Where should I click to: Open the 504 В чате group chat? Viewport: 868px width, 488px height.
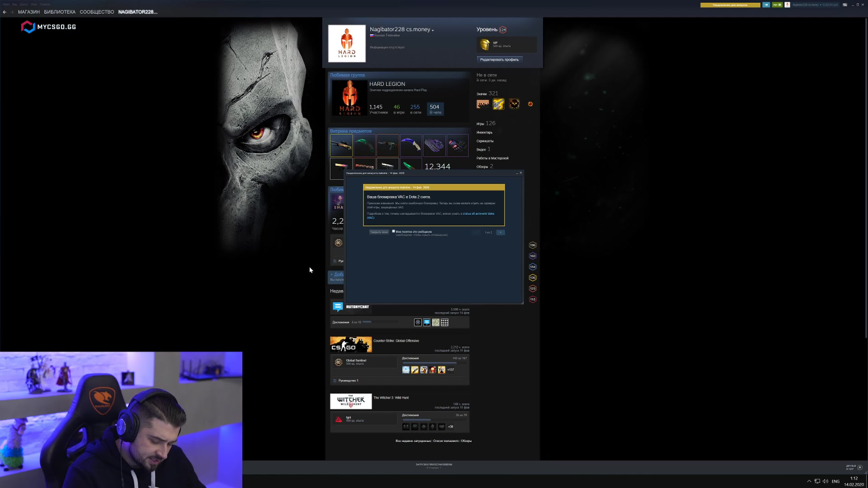pyautogui.click(x=435, y=109)
